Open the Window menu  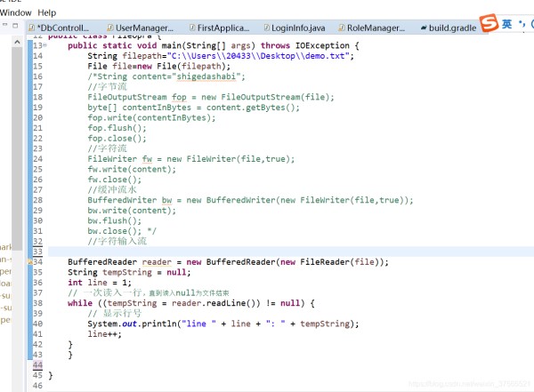[x=16, y=12]
